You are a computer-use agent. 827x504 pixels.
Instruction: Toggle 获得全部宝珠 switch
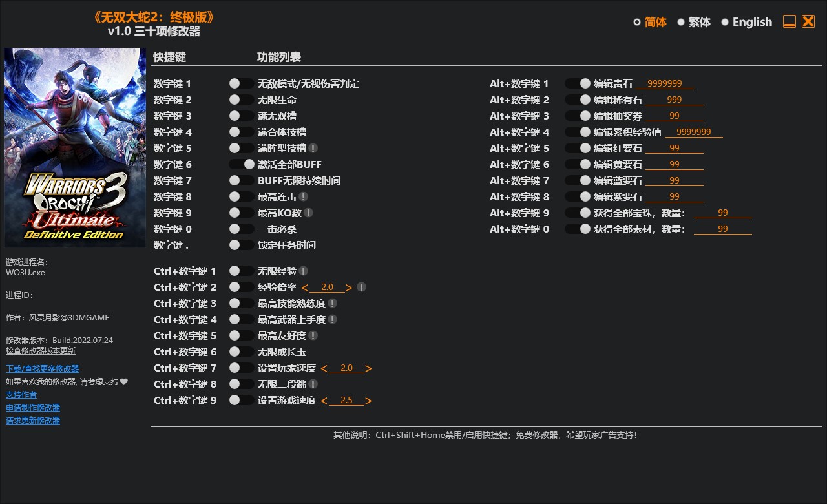578,213
